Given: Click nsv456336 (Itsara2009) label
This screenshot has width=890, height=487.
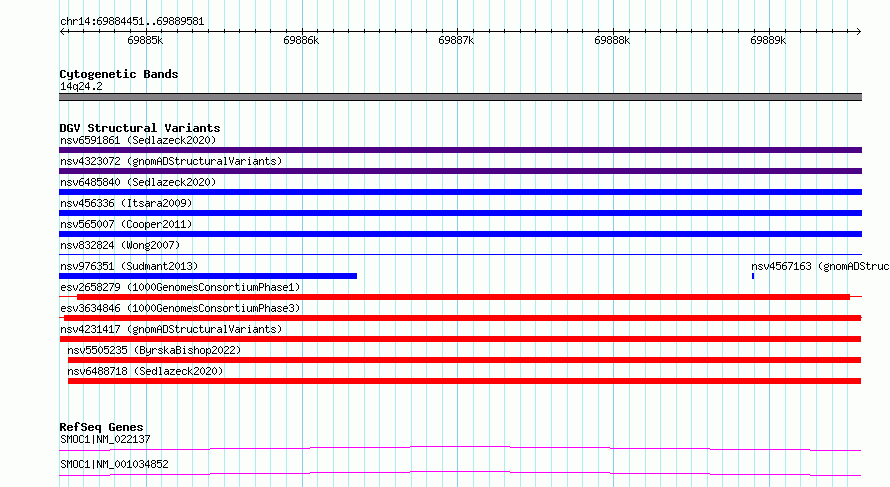Looking at the screenshot, I should [126, 203].
